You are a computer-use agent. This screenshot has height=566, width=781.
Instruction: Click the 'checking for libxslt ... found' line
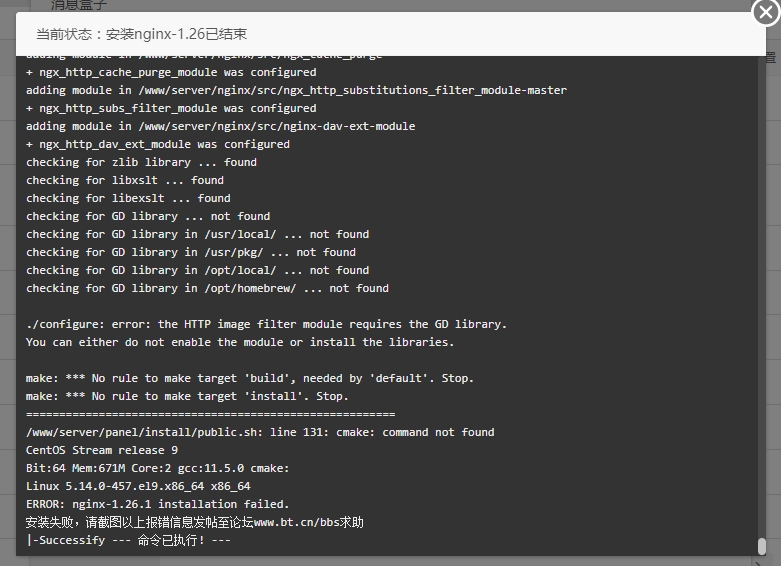click(x=125, y=180)
